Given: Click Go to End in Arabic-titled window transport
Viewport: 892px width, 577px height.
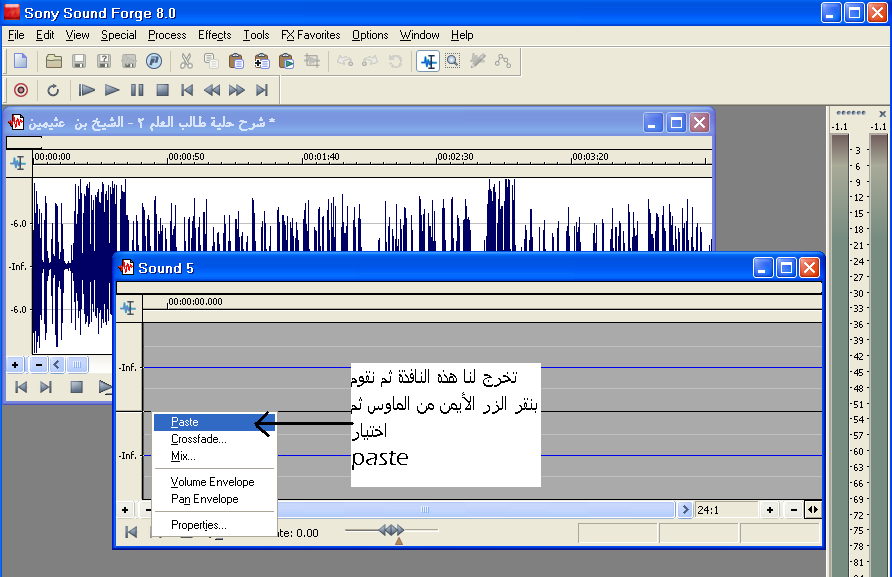Looking at the screenshot, I should click(x=46, y=387).
